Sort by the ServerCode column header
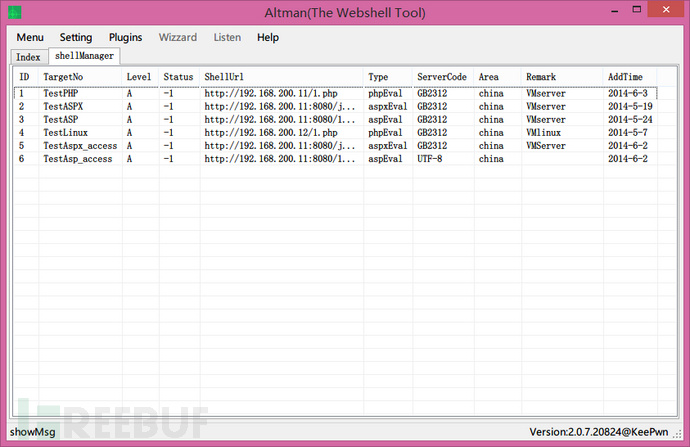Viewport: 690px width, 447px height. pyautogui.click(x=442, y=77)
